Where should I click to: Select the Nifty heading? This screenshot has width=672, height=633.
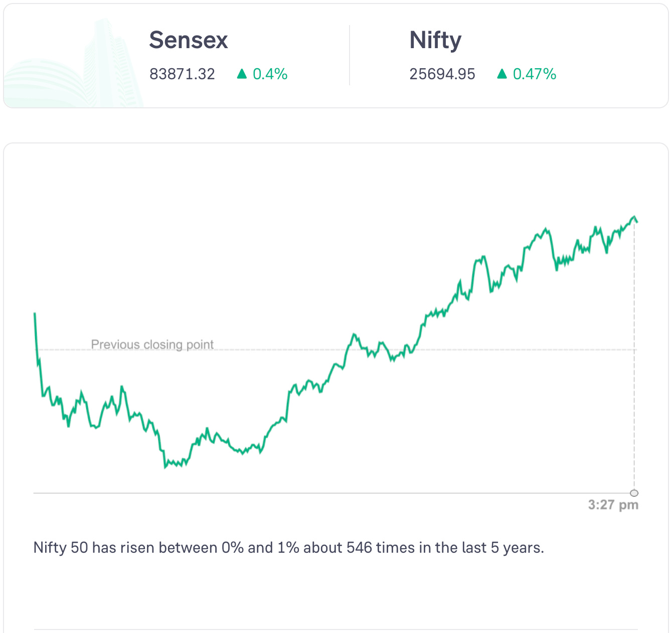point(435,40)
